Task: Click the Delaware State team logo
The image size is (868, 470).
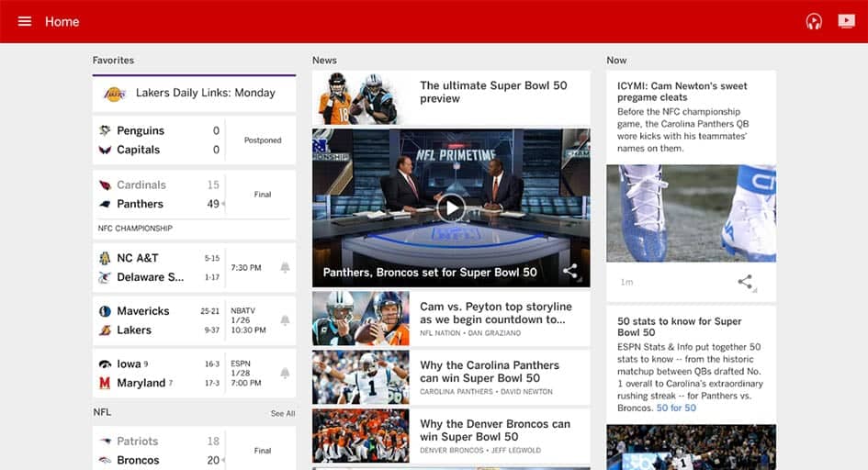Action: (105, 277)
